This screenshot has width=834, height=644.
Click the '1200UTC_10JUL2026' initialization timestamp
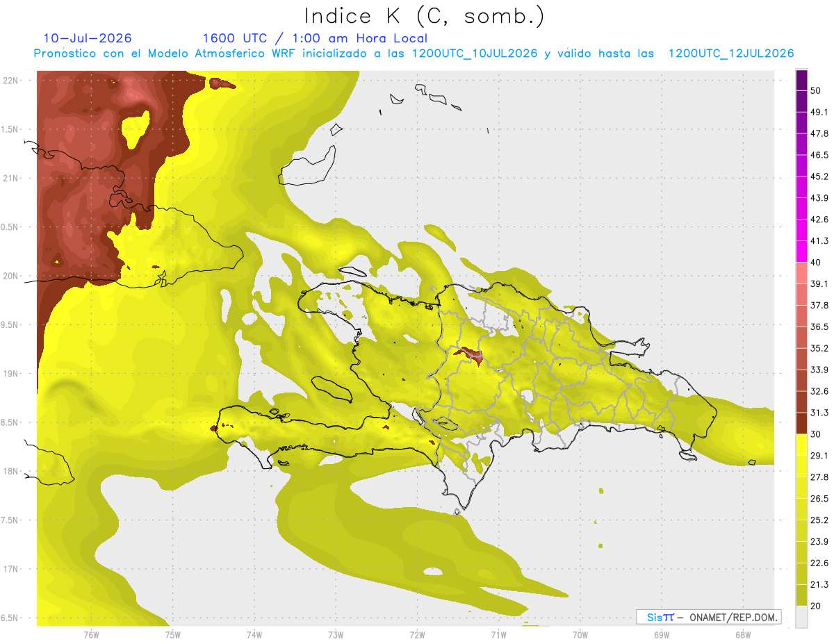[475, 53]
